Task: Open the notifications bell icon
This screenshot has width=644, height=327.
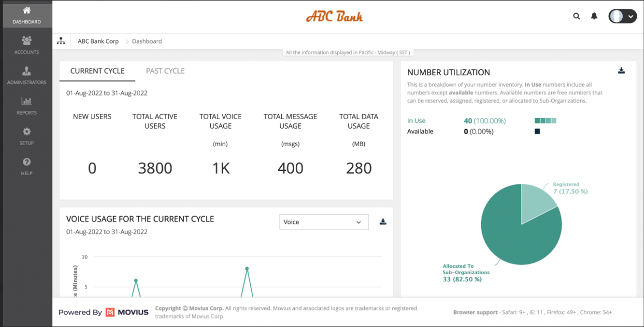Action: 594,16
